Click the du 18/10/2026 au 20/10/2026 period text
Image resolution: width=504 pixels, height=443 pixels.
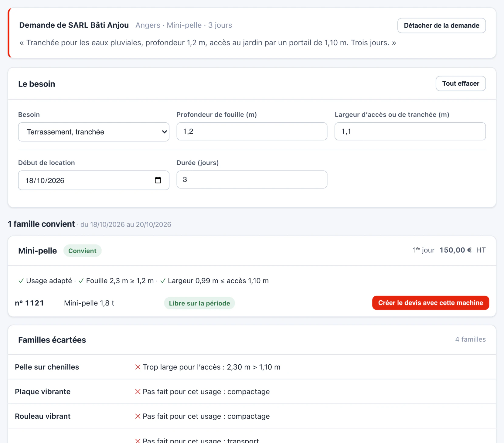(126, 224)
